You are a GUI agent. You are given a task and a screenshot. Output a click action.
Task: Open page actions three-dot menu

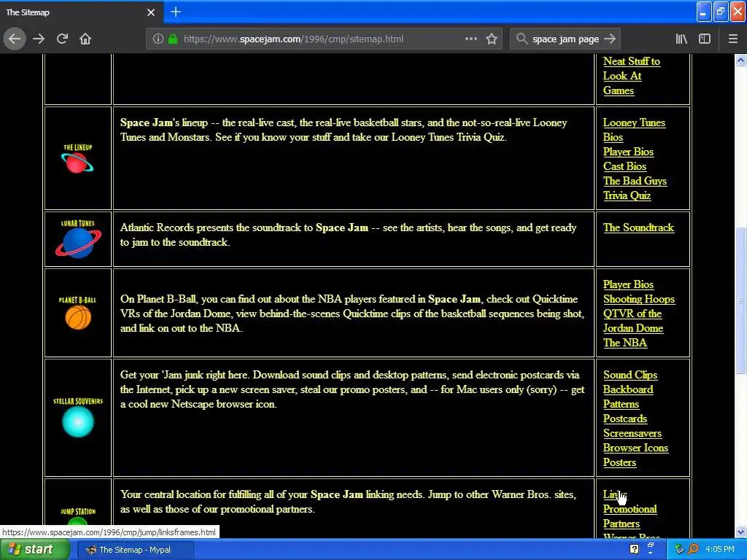point(471,39)
